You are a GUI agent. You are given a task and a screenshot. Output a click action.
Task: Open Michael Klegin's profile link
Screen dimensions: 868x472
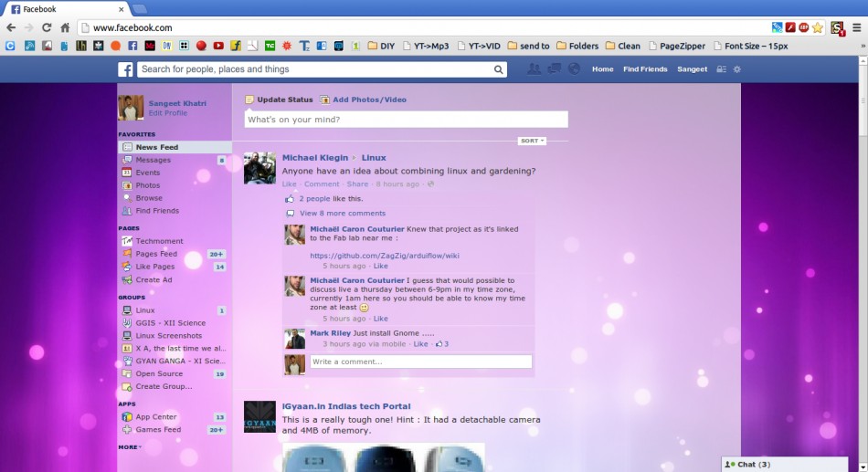[x=315, y=158]
